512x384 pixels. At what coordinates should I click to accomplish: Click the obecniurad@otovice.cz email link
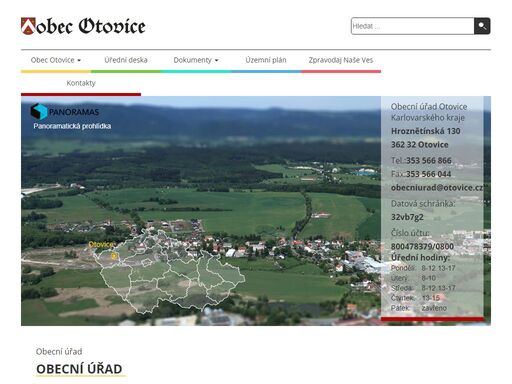click(437, 188)
